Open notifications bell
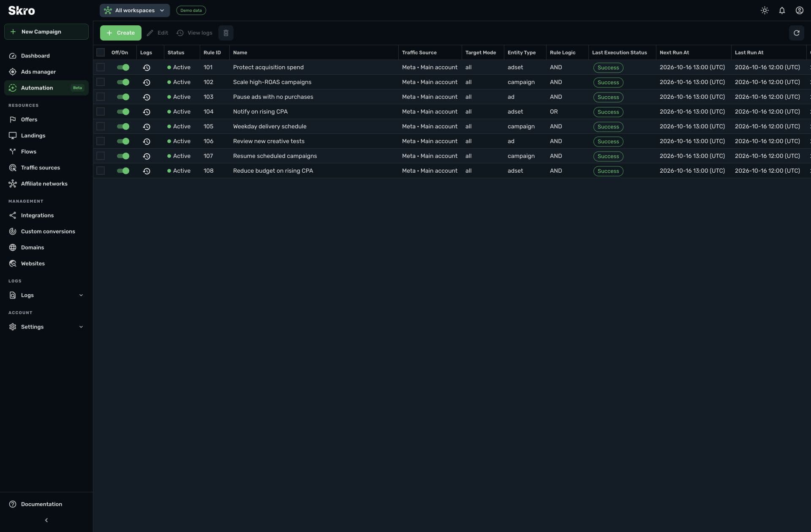The width and height of the screenshot is (811, 532). click(782, 11)
